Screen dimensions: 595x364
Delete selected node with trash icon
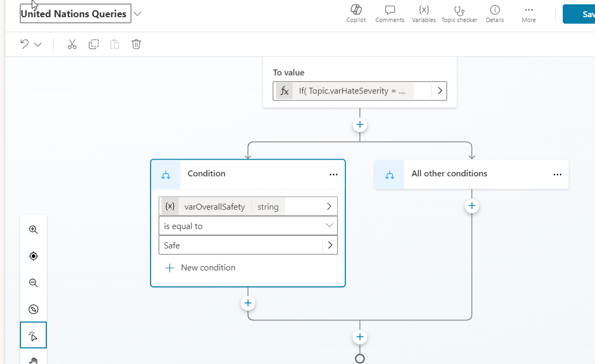click(136, 45)
